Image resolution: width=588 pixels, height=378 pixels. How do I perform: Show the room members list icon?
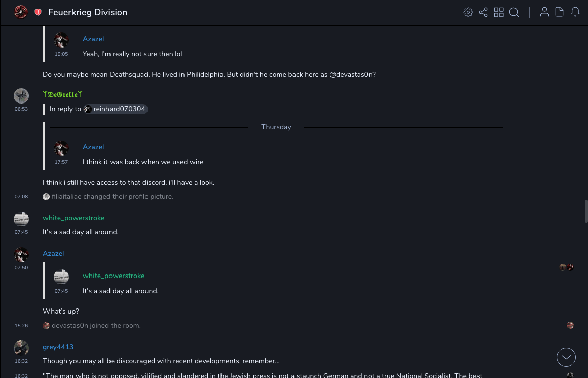pyautogui.click(x=544, y=12)
